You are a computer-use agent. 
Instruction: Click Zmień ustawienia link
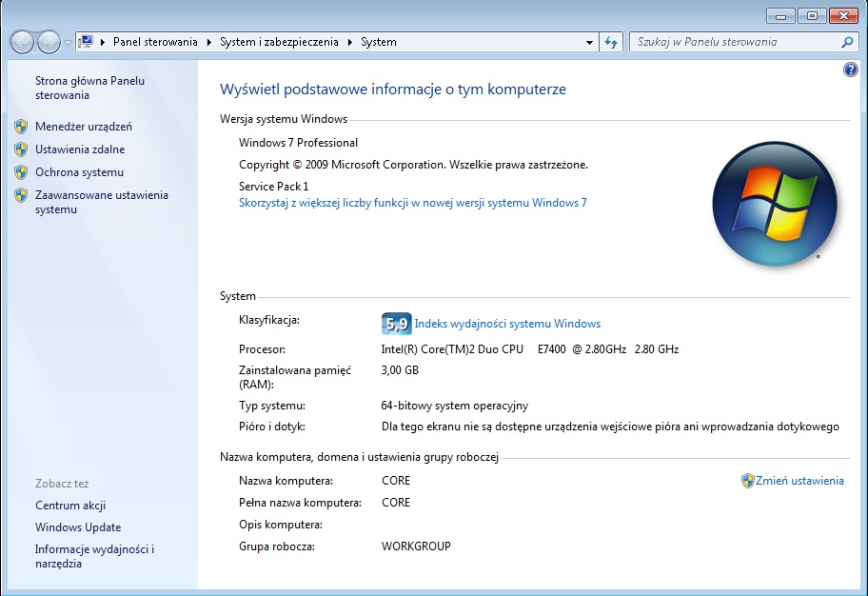pos(799,481)
